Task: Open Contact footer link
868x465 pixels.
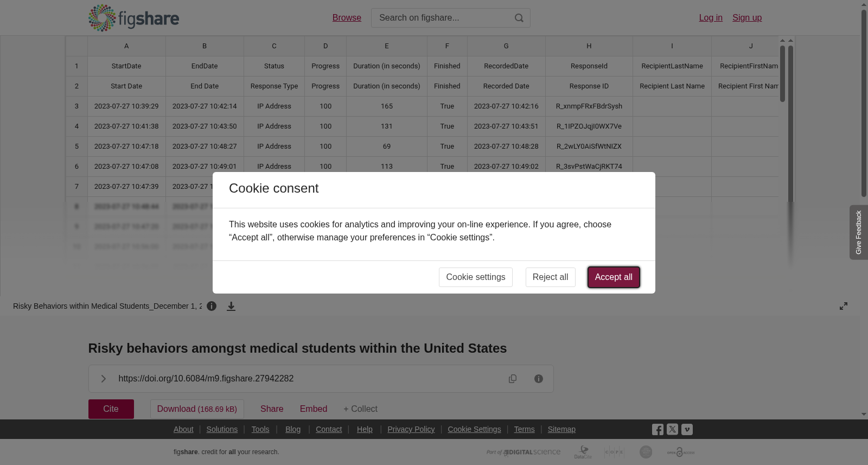Action: pos(329,429)
